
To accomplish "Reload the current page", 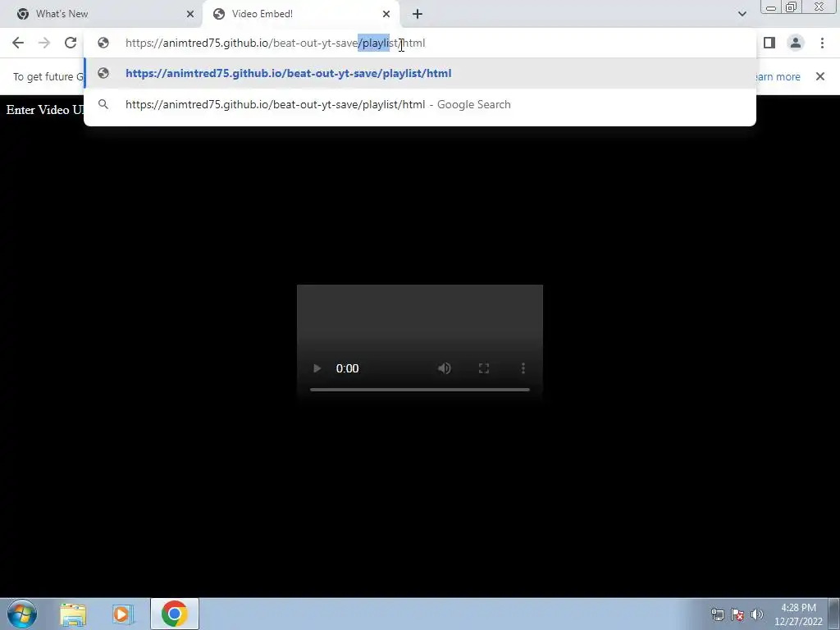I will [x=71, y=43].
